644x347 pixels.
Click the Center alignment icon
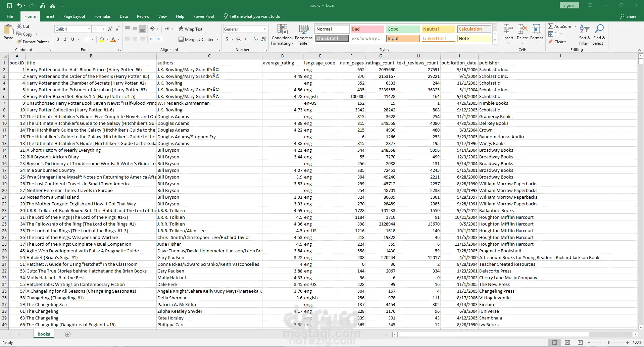(135, 39)
